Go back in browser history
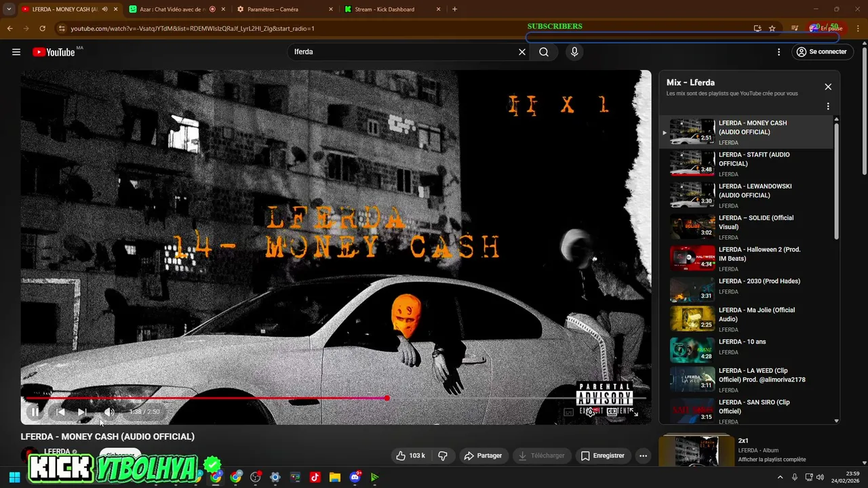Viewport: 868px width, 488px height. 9,28
